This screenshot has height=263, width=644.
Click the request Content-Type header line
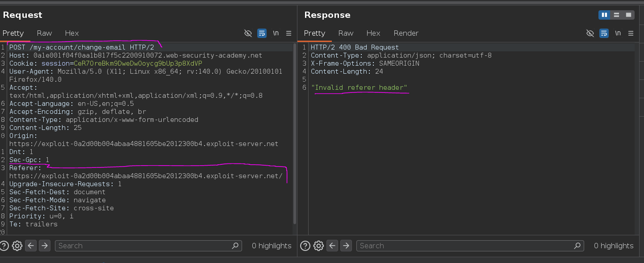tap(104, 120)
